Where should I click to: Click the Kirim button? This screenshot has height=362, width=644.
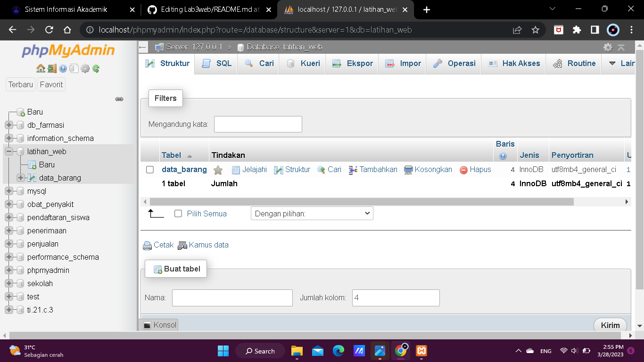point(610,325)
